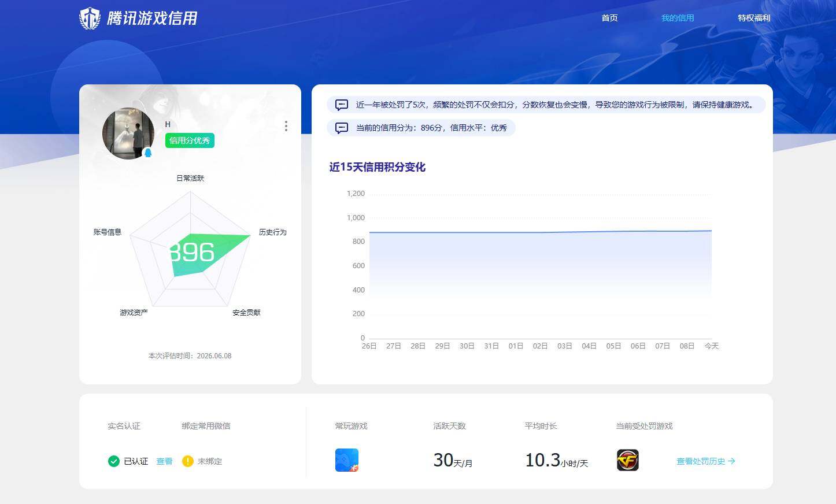The image size is (836, 504).
Task: Click the 近15天信用积分变化 heading
Action: click(x=378, y=167)
